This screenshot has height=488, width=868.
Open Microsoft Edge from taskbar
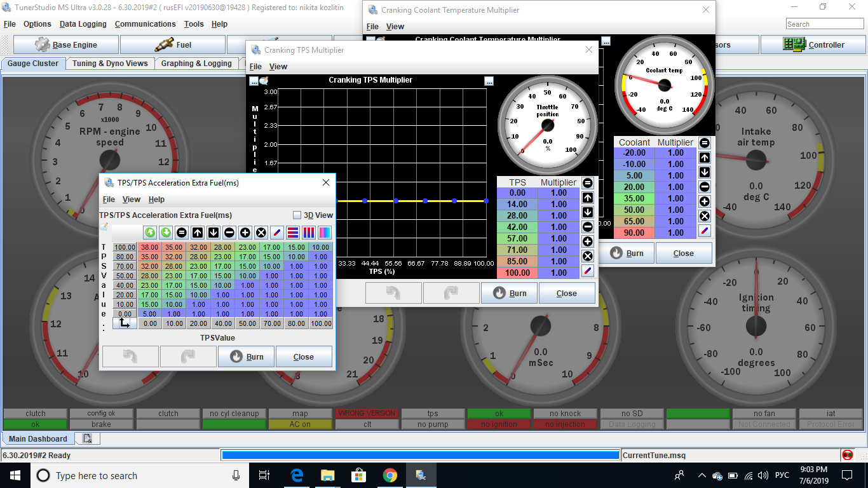tap(297, 475)
